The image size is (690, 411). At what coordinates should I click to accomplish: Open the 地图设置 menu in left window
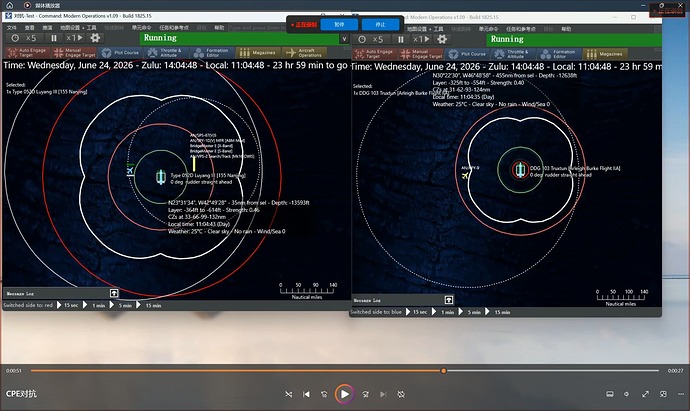point(78,28)
